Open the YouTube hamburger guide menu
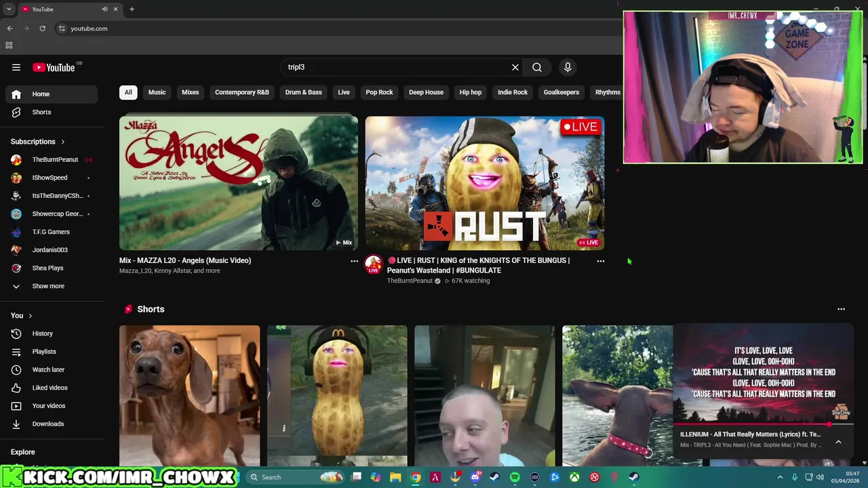The height and width of the screenshot is (488, 868). coord(16,67)
